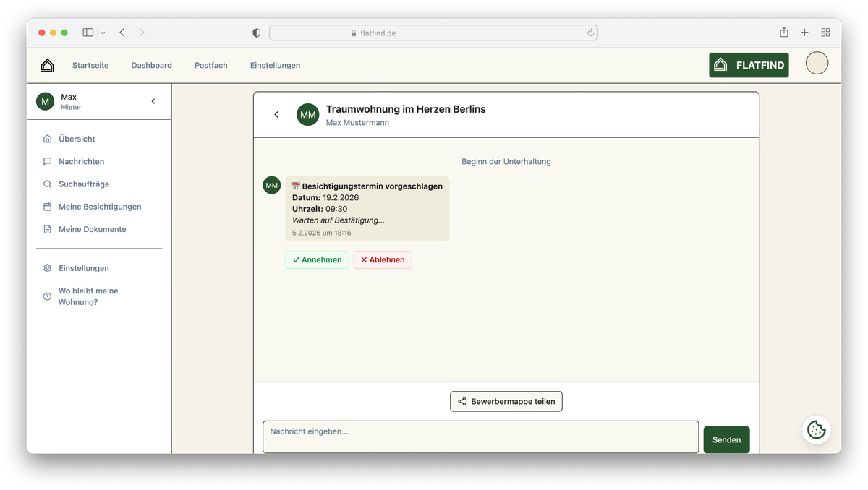Open the user avatar in top right

[817, 64]
